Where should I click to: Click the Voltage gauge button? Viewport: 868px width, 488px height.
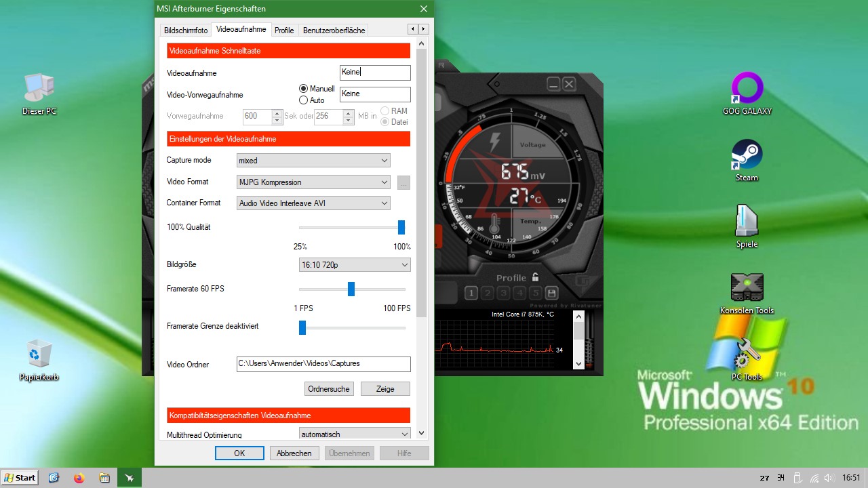(x=532, y=145)
